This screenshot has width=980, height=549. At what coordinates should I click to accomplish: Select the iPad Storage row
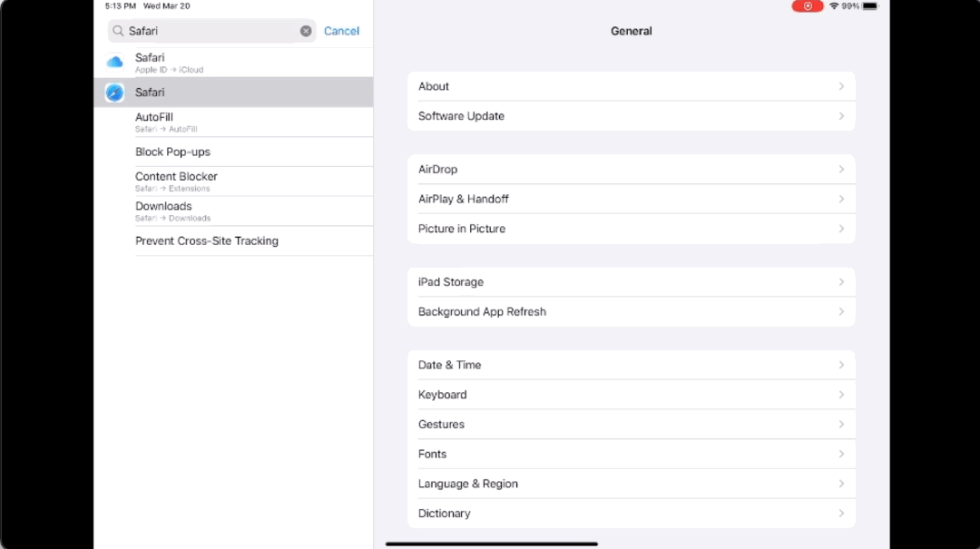[x=631, y=282]
